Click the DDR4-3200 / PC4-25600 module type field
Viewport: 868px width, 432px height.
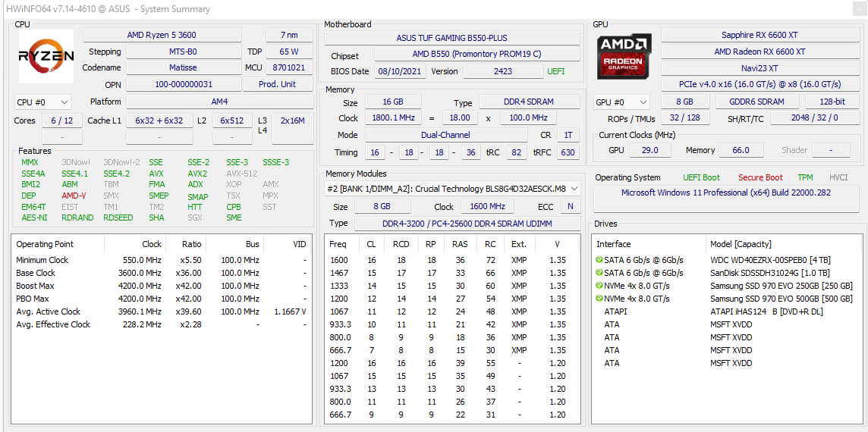coord(467,224)
